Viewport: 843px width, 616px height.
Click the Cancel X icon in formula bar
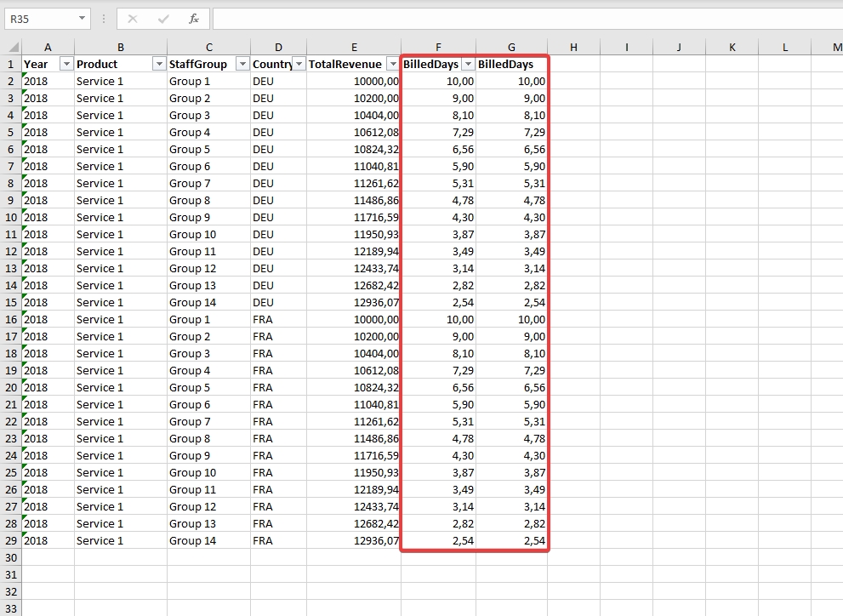[x=133, y=19]
